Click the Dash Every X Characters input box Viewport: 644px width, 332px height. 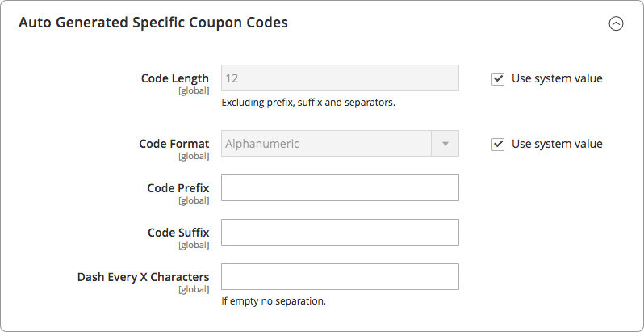point(340,276)
